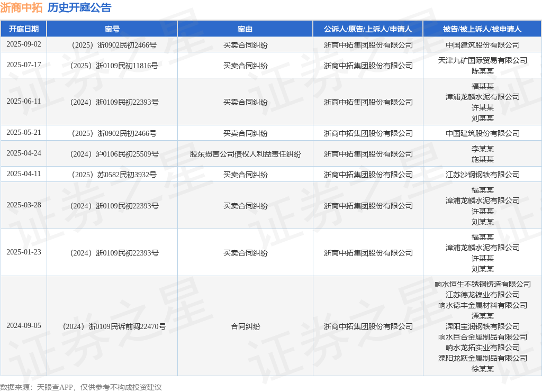The height and width of the screenshot is (392, 542).
Task: Select the date cell 2025-09-02
Action: 23,44
